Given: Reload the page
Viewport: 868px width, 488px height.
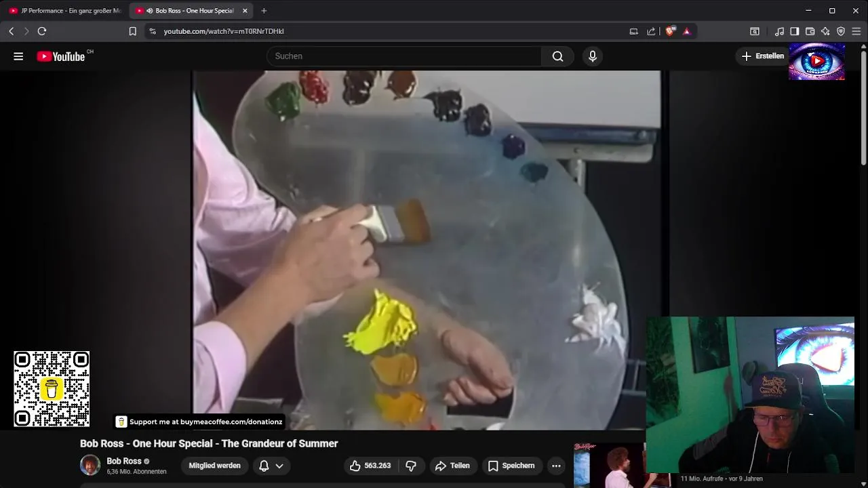Looking at the screenshot, I should pyautogui.click(x=42, y=31).
